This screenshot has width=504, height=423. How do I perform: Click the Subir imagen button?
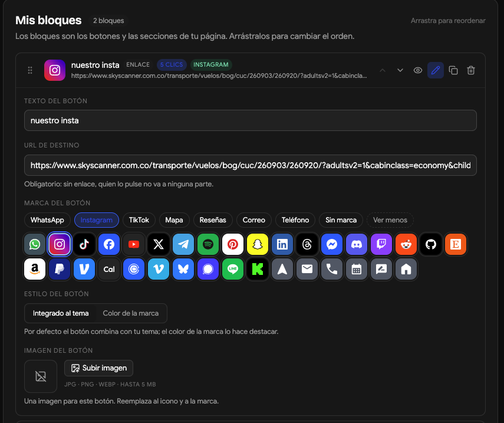coord(98,368)
